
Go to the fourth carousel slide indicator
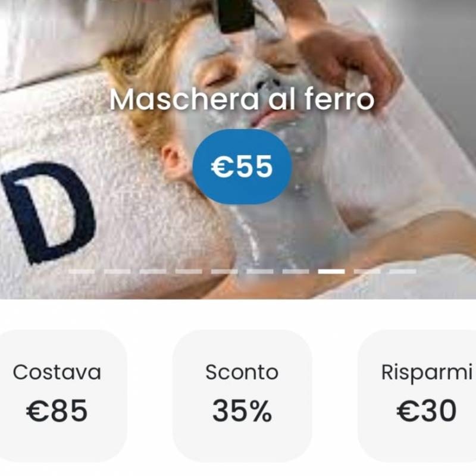tap(189, 271)
